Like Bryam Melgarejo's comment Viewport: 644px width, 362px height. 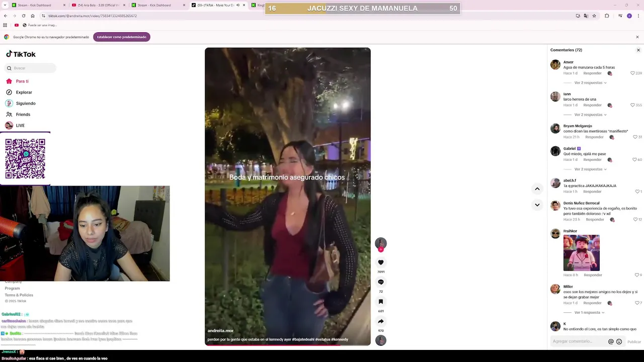(635, 137)
